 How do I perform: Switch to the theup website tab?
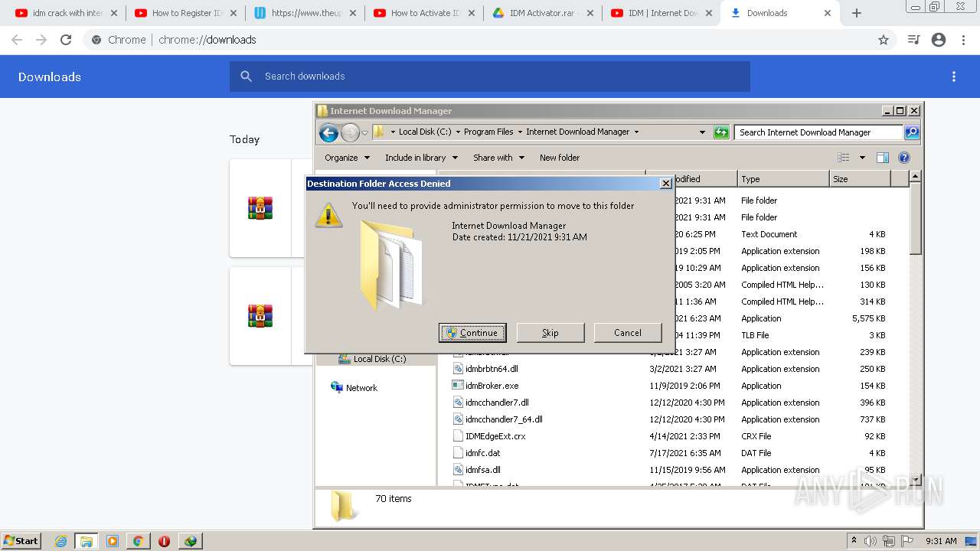pyautogui.click(x=304, y=13)
